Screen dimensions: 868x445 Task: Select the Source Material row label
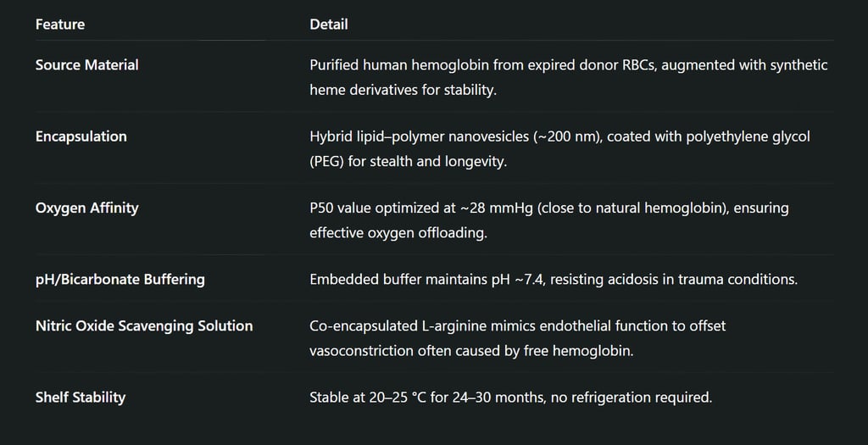pyautogui.click(x=87, y=64)
